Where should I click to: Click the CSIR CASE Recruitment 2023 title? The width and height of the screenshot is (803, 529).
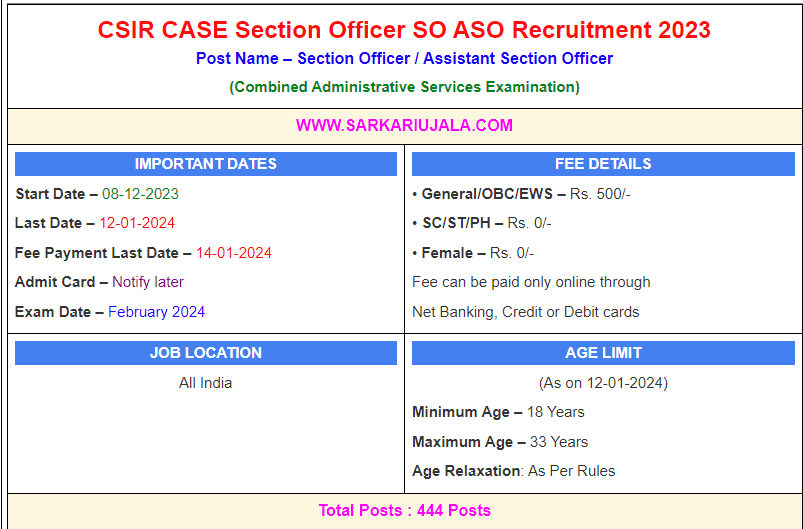(x=404, y=29)
